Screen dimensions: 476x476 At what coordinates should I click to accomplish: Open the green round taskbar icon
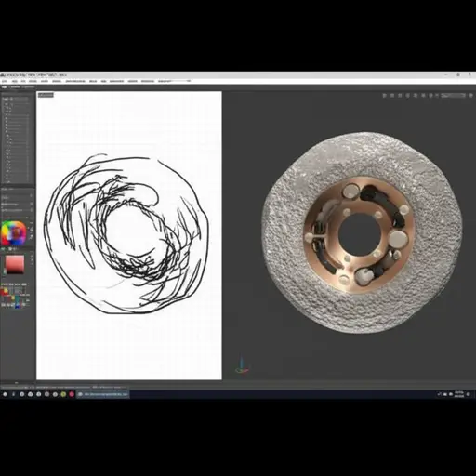click(63, 394)
